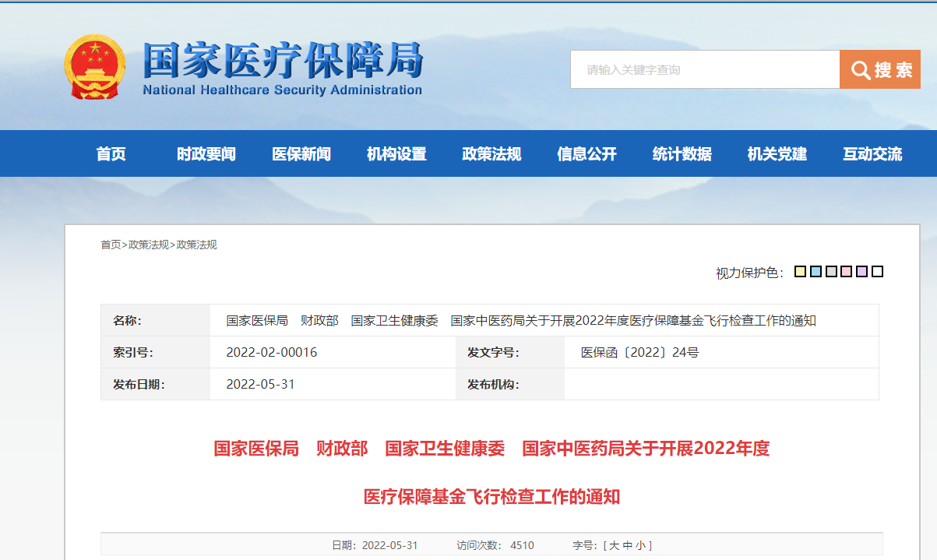937x560 pixels.
Task: Reset to the white background color swatch
Action: 878,272
